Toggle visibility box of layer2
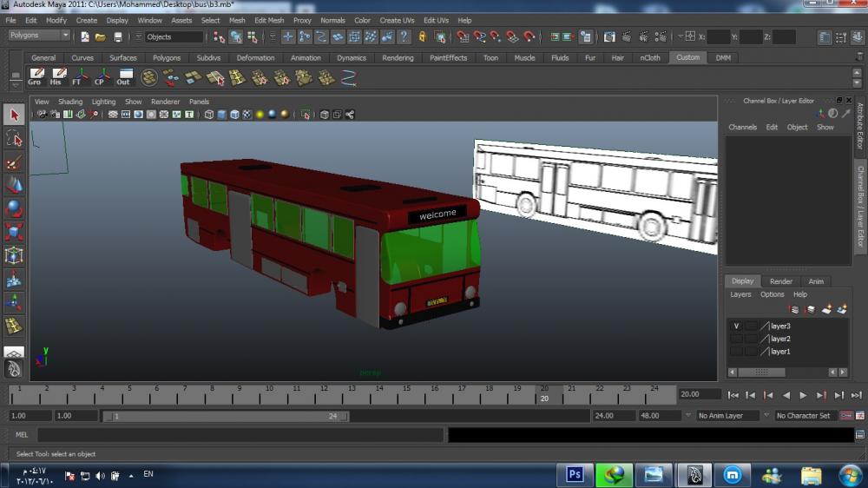 click(x=736, y=339)
